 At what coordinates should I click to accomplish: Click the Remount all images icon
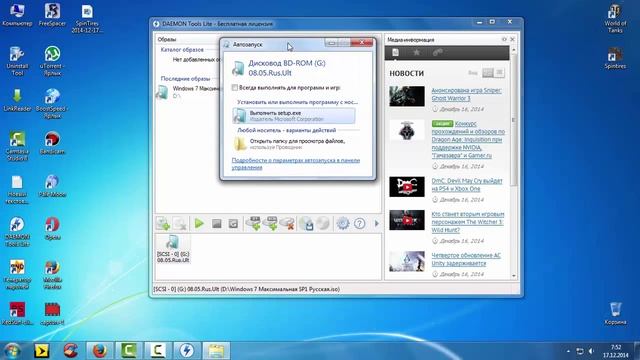click(233, 223)
